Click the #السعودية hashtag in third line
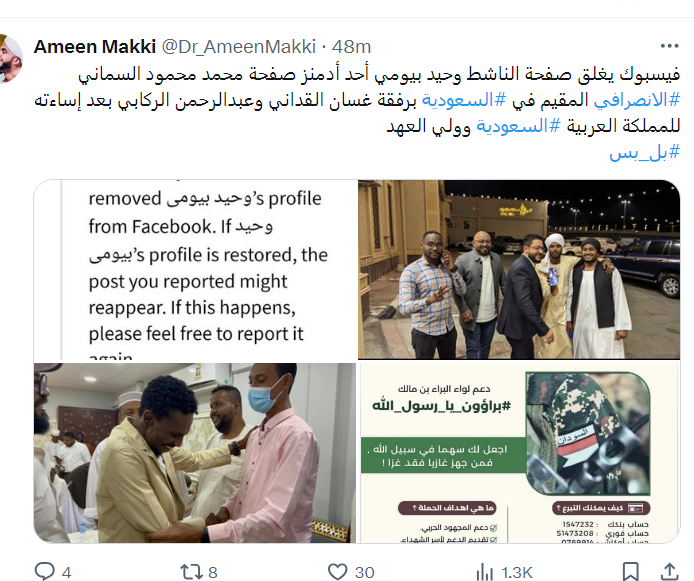 pyautogui.click(x=518, y=127)
